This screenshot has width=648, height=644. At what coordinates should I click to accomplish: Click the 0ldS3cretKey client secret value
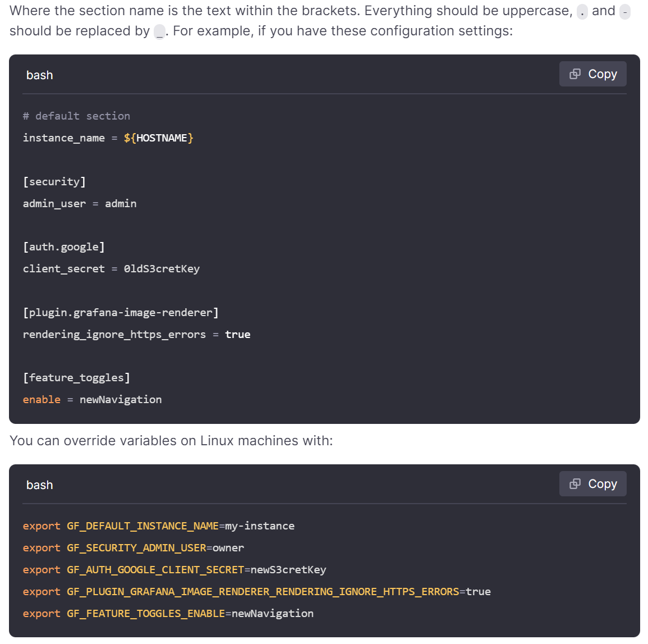162,269
